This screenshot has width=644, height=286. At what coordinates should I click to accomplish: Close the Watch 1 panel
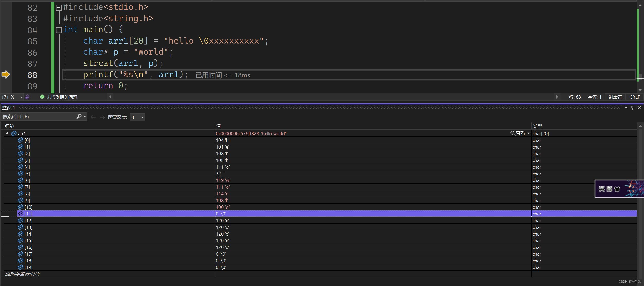tap(639, 108)
